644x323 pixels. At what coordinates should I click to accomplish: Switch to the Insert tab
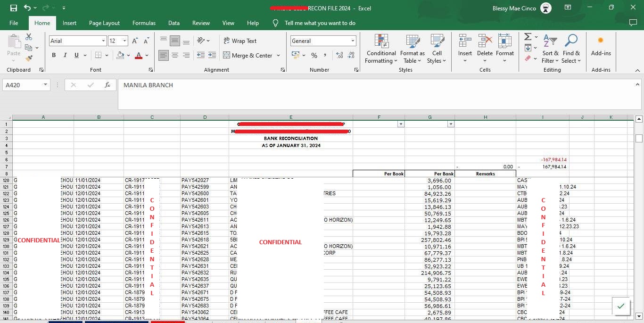[69, 23]
